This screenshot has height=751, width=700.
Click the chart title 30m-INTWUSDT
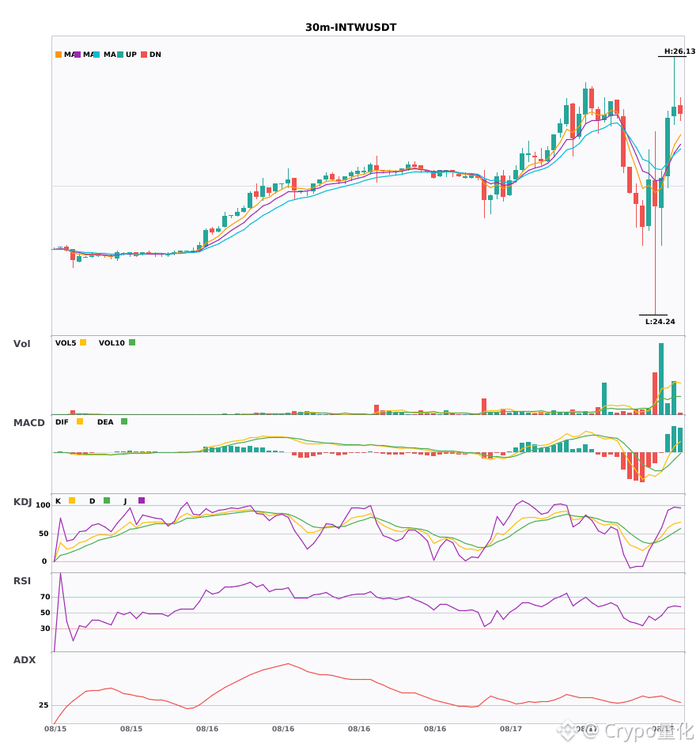pyautogui.click(x=350, y=28)
